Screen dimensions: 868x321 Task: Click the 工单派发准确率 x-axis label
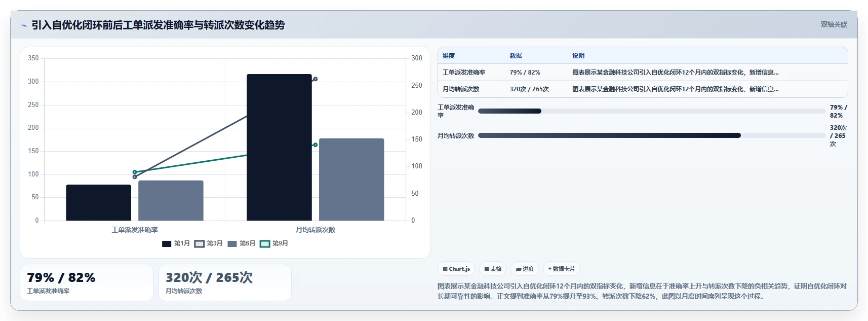pos(135,230)
